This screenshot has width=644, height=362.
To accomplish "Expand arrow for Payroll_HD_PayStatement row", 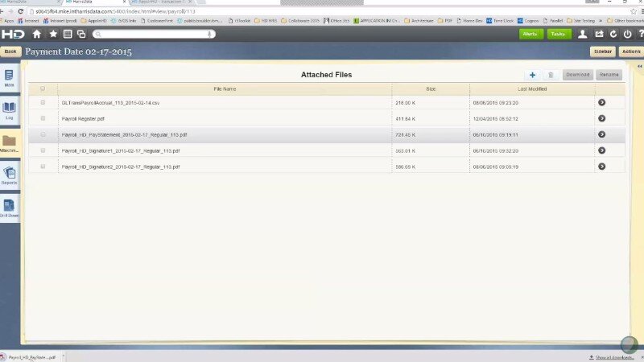I will (601, 134).
